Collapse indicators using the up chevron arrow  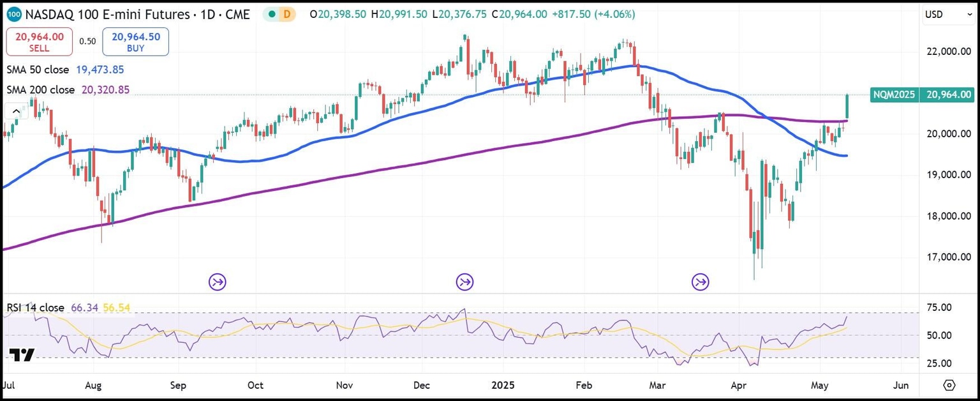(x=16, y=110)
